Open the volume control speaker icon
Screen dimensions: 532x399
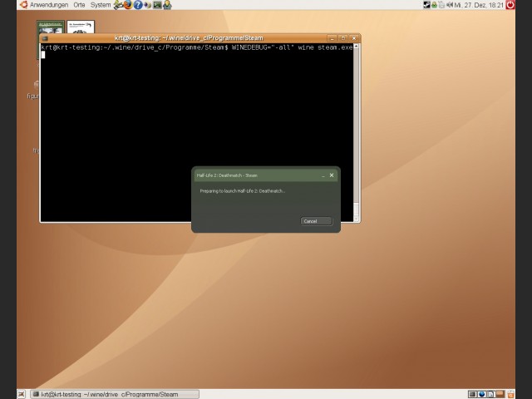pos(450,5)
